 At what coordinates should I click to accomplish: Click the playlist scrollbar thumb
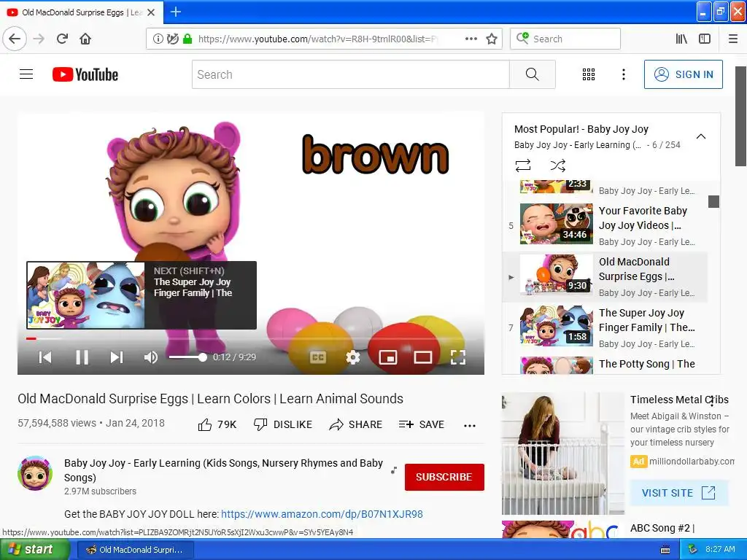(x=713, y=201)
